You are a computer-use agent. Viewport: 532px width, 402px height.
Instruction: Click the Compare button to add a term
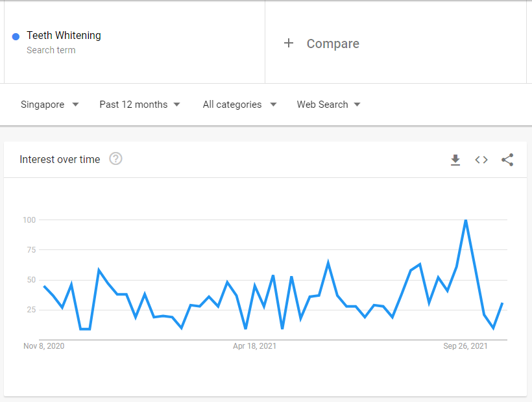point(332,44)
